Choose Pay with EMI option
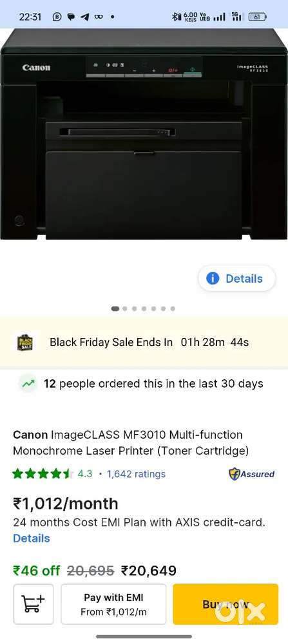288x644 pixels. 113,604
